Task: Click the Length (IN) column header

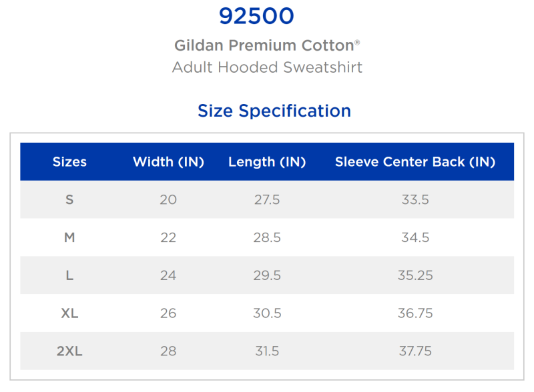Action: coord(267,162)
